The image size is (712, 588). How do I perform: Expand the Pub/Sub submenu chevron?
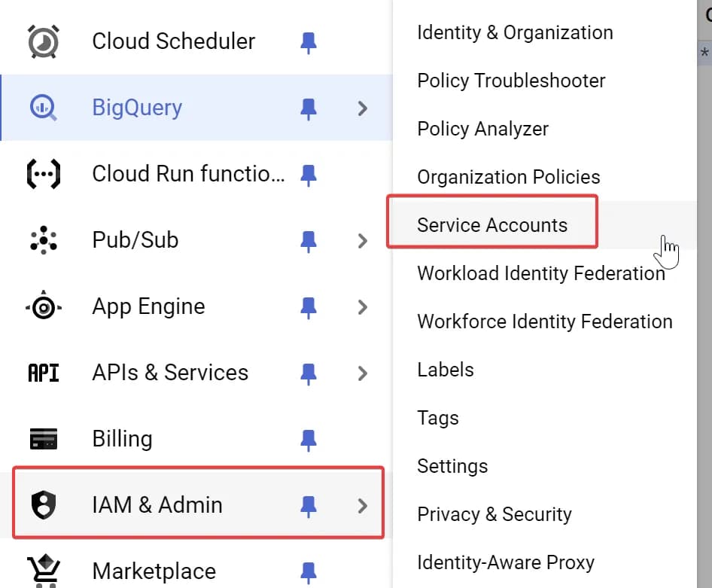pyautogui.click(x=362, y=241)
